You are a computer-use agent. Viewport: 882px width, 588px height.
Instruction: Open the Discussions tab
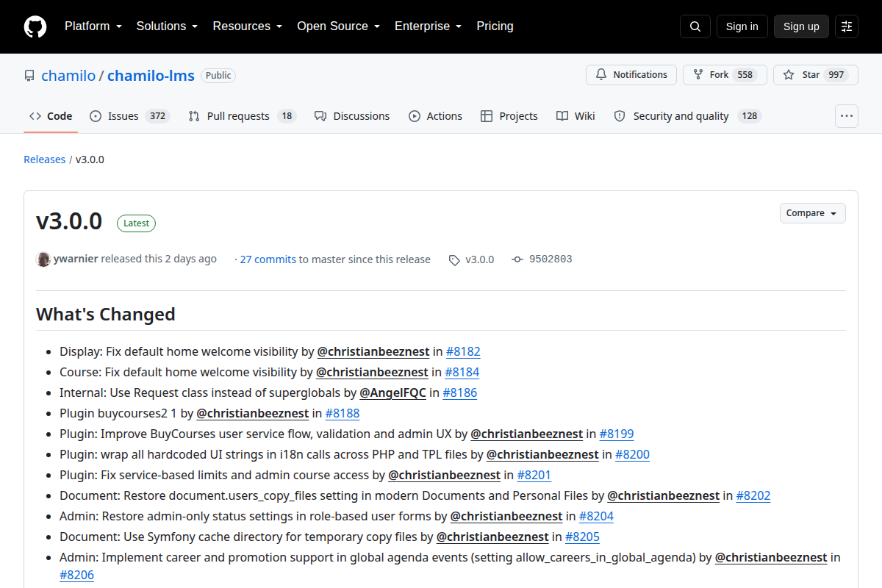(x=352, y=116)
